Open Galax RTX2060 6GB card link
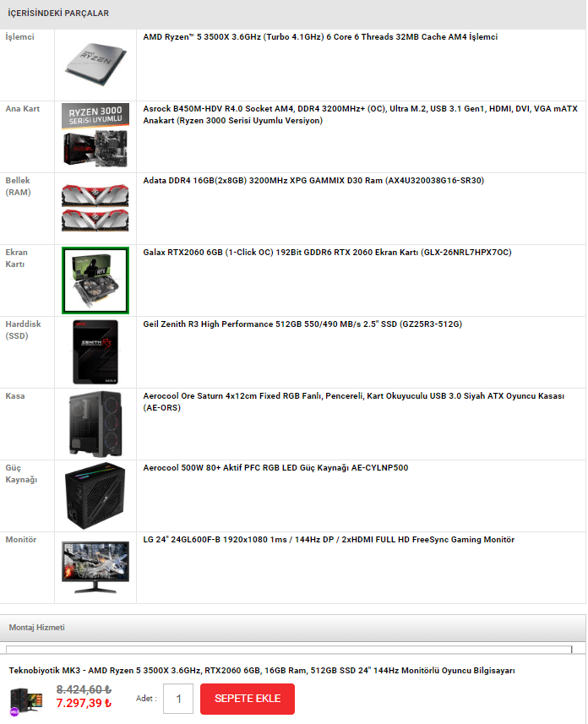 327,253
